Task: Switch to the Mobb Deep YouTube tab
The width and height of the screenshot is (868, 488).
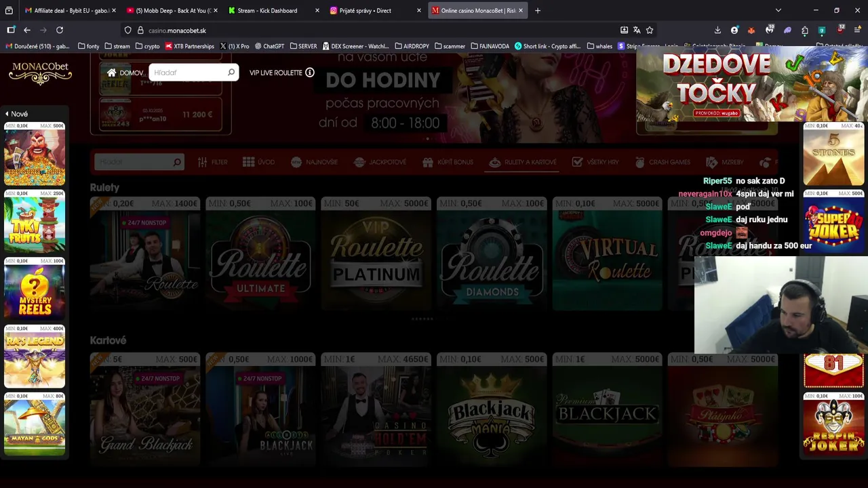Action: 172,11
